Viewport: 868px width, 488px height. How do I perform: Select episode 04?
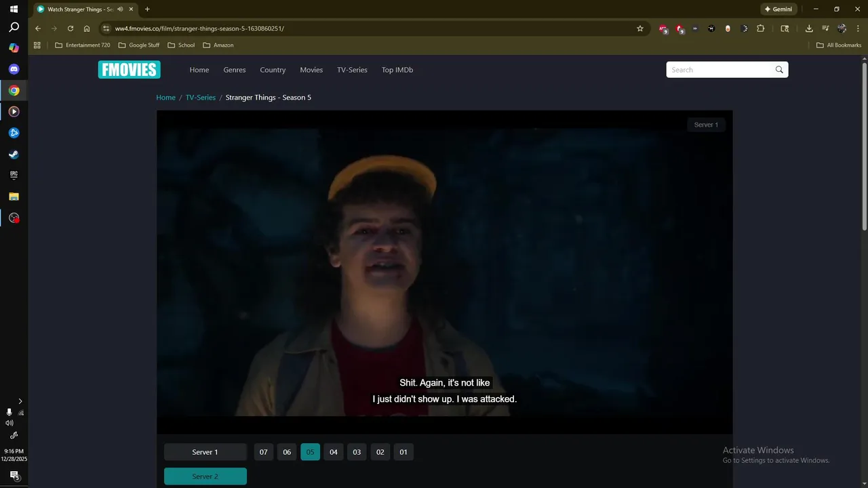(x=334, y=452)
